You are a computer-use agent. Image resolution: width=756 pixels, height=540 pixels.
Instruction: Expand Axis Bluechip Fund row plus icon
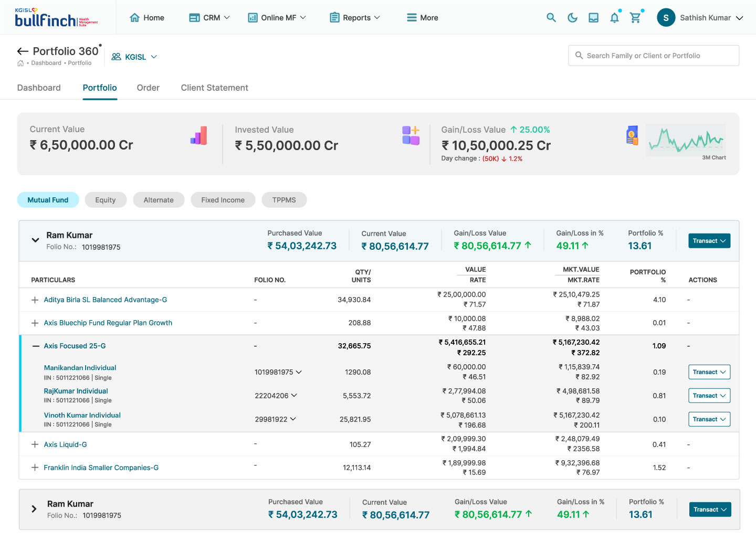coord(35,323)
